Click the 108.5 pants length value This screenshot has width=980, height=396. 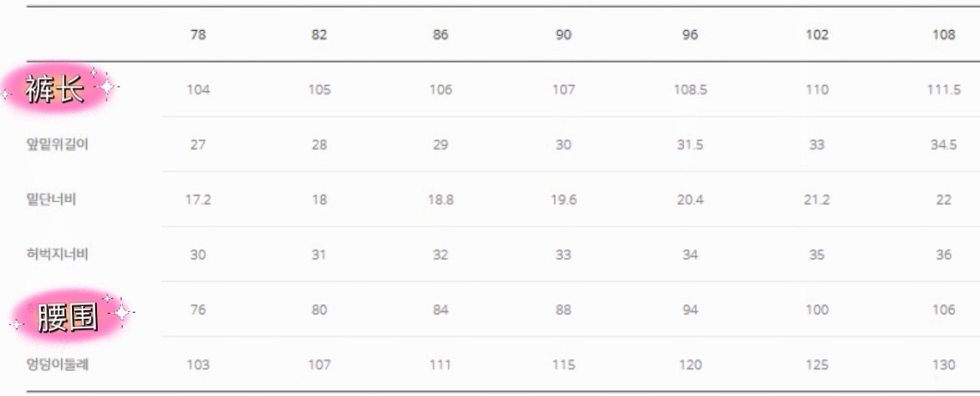pyautogui.click(x=691, y=89)
